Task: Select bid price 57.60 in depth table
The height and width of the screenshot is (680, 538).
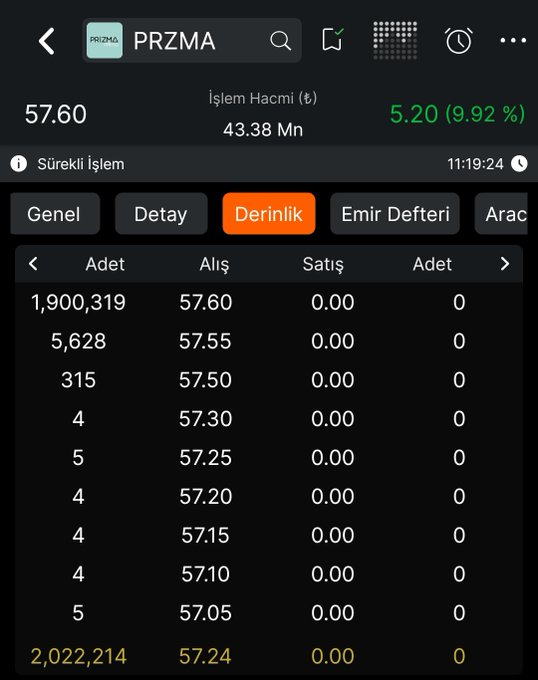Action: point(206,302)
